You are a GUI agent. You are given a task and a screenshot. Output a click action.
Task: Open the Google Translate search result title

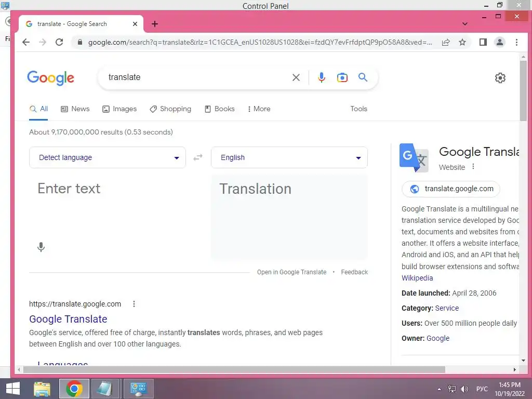tap(68, 319)
